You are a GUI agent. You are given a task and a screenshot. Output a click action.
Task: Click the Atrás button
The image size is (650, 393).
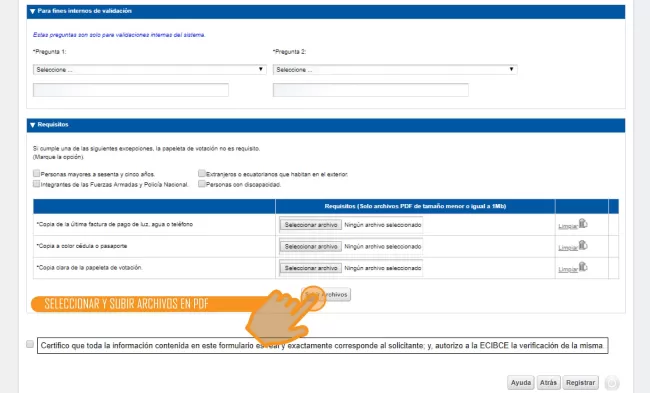click(x=548, y=383)
